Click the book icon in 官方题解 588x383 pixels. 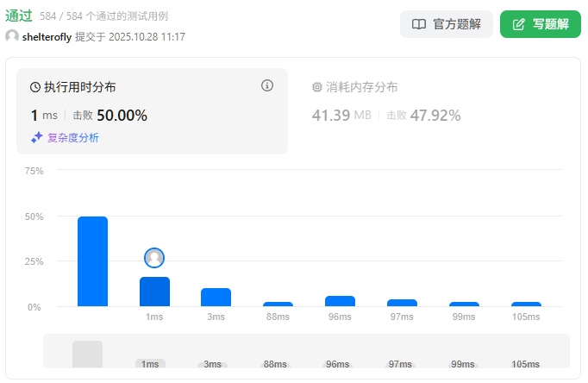(419, 24)
